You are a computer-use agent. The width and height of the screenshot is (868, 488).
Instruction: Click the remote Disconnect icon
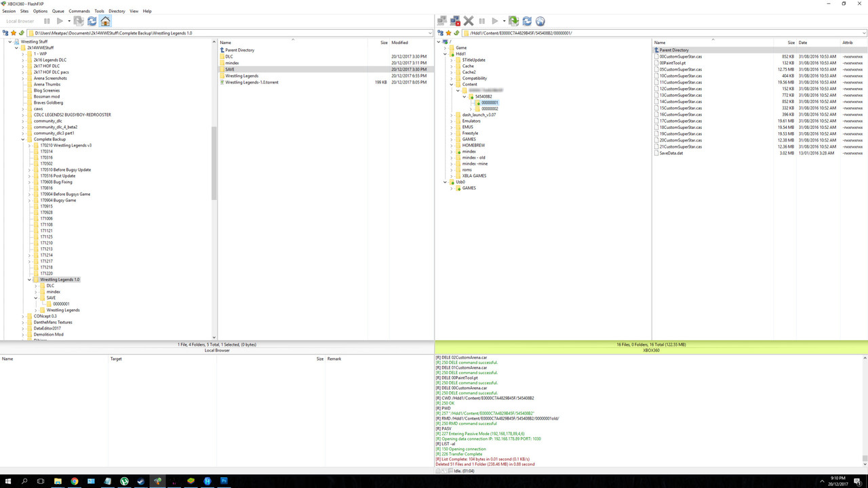click(x=455, y=21)
